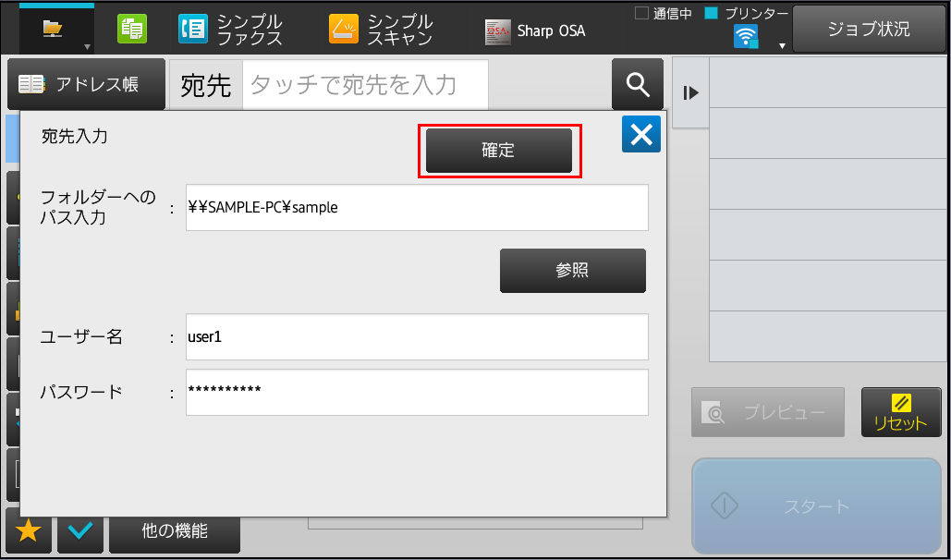Viewport: 951px width, 560px height.
Task: Open プレビュー preview
Action: (x=768, y=412)
